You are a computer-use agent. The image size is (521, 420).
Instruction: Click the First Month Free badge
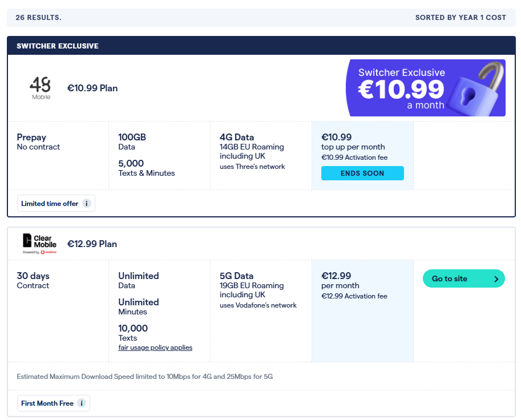[47, 403]
